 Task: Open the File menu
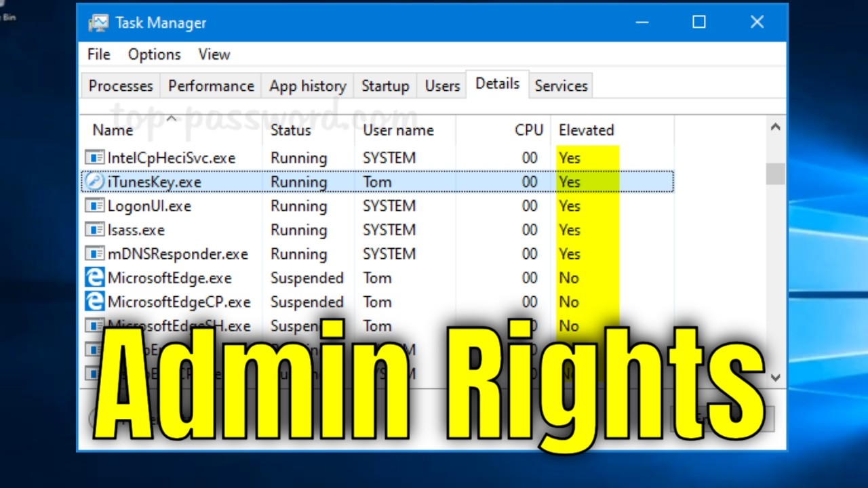(99, 54)
